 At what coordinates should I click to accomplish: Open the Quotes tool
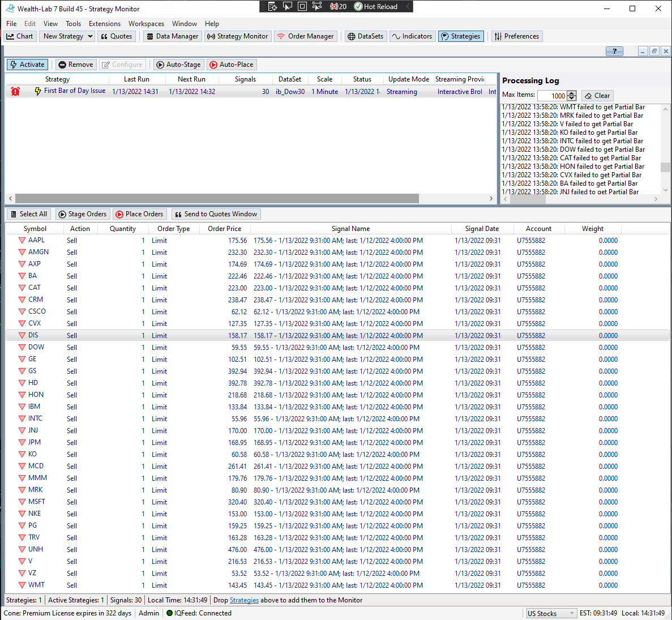pos(117,36)
